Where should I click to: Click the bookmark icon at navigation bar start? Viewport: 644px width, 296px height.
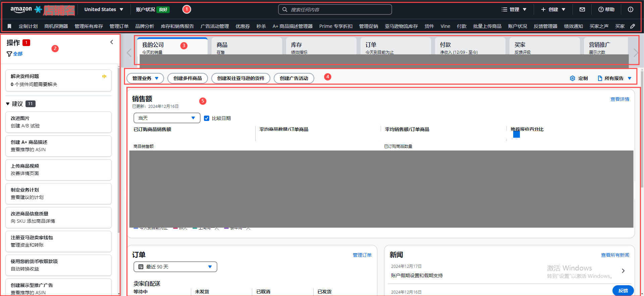click(9, 26)
